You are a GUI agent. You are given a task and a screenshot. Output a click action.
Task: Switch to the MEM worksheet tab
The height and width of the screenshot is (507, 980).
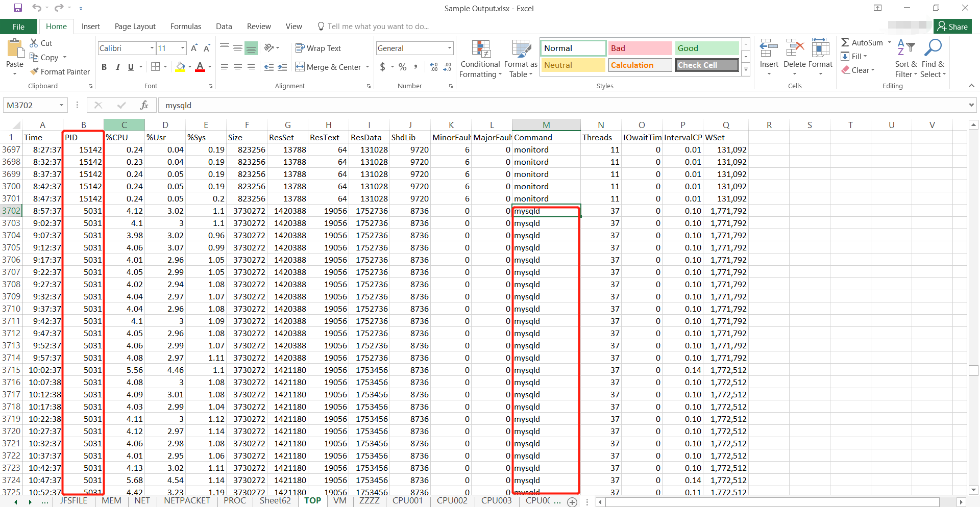click(111, 500)
